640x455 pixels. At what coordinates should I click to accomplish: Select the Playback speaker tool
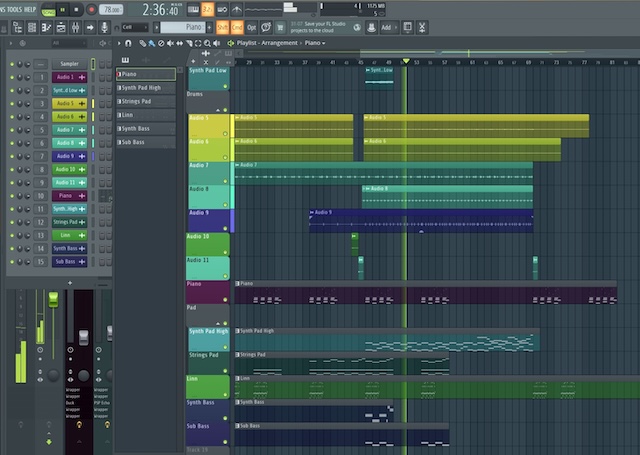[x=217, y=43]
